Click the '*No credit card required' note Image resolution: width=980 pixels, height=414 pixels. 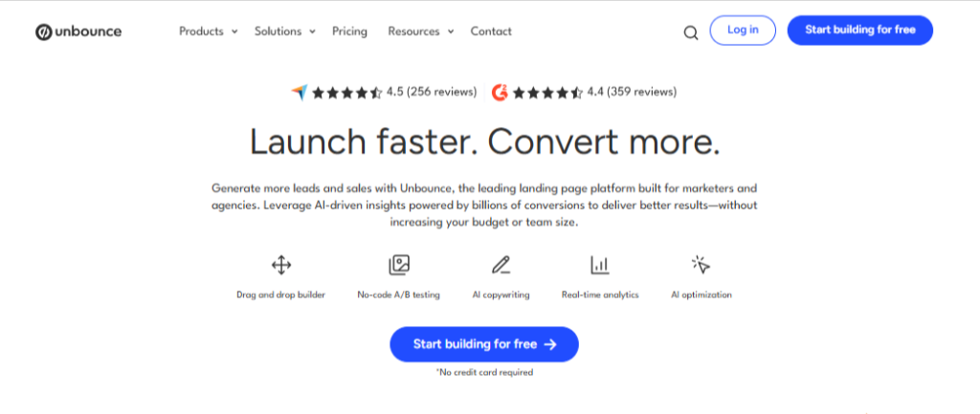[x=484, y=372]
